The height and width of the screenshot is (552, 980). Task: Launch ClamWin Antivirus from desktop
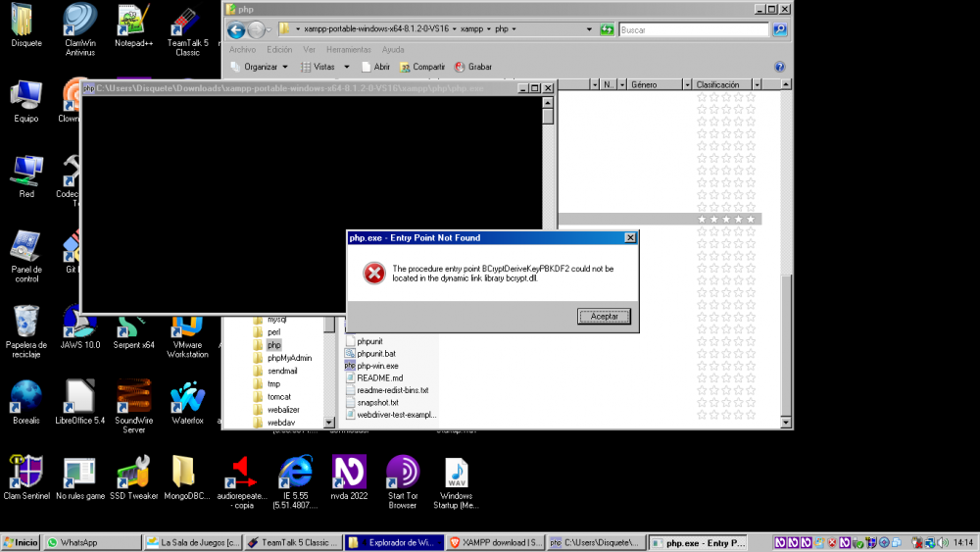tap(80, 24)
